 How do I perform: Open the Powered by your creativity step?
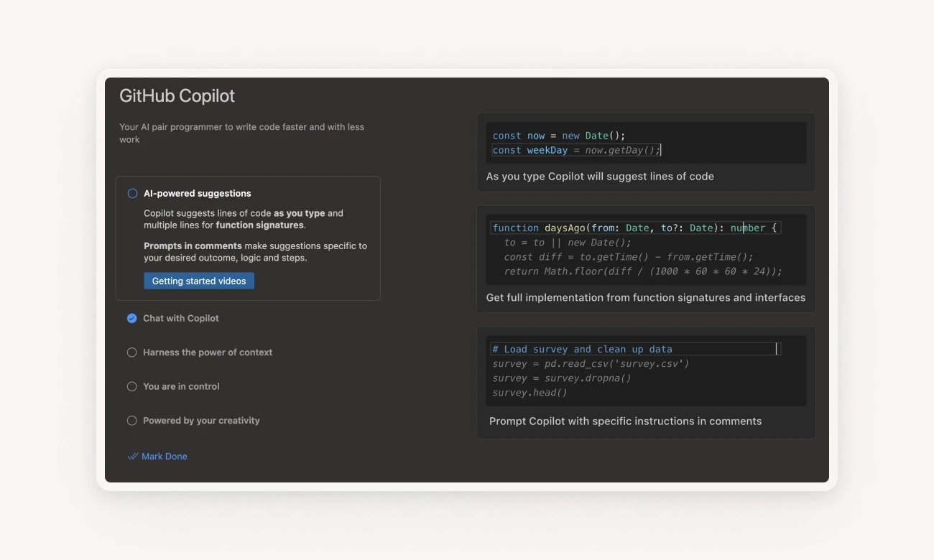201,421
